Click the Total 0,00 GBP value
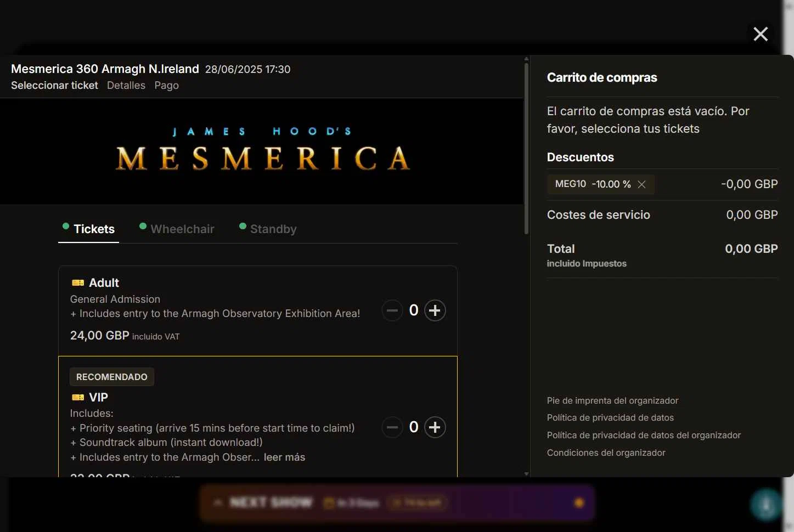 [751, 248]
